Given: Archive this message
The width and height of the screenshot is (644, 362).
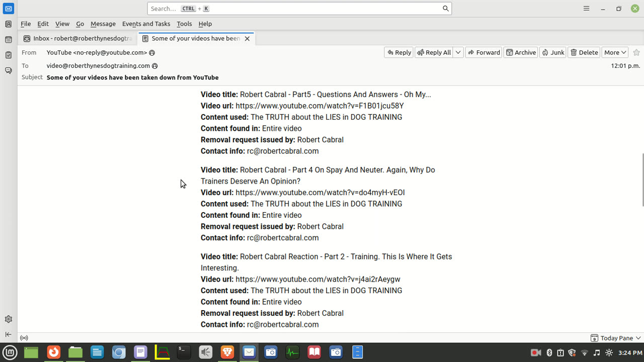Looking at the screenshot, I should click(x=521, y=52).
